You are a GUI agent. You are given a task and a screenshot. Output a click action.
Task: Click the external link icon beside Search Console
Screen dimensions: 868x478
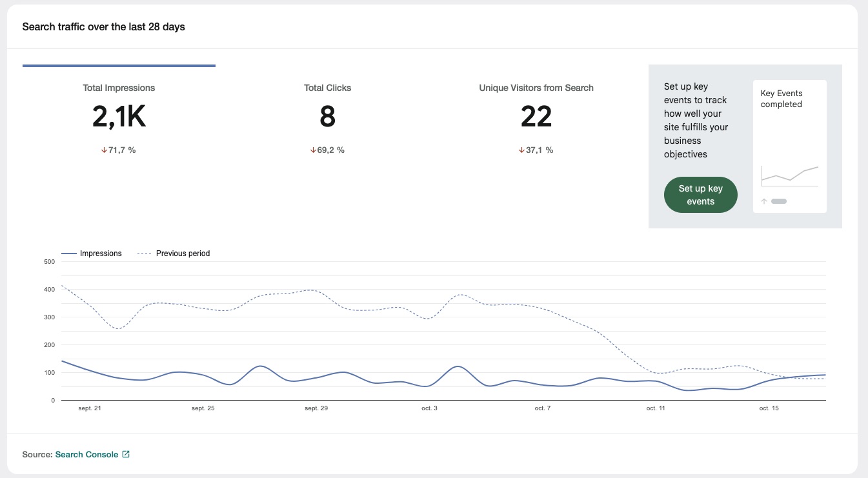coord(126,454)
